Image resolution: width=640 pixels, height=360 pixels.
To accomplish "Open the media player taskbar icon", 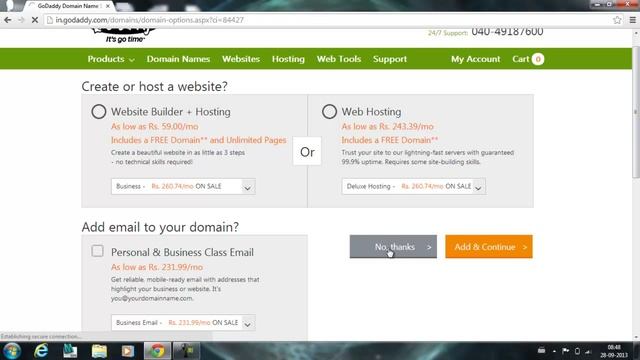I will (x=128, y=351).
